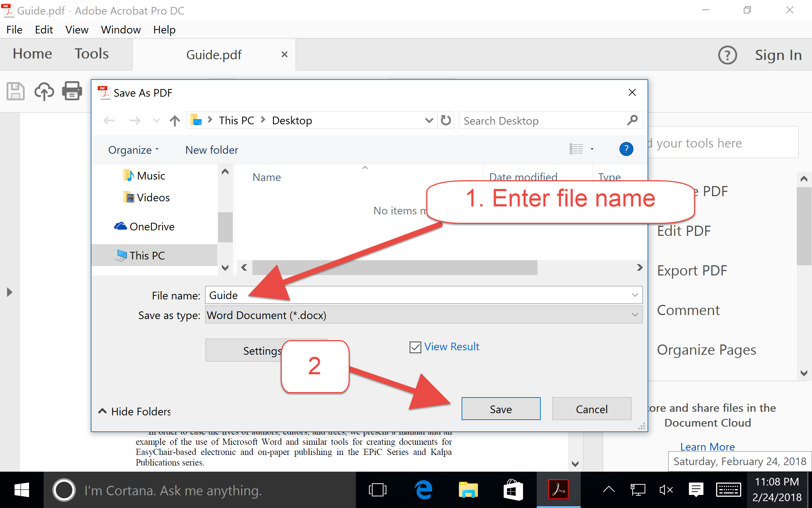Click Adobe Acrobat taskbar icon
812x508 pixels.
pos(558,490)
